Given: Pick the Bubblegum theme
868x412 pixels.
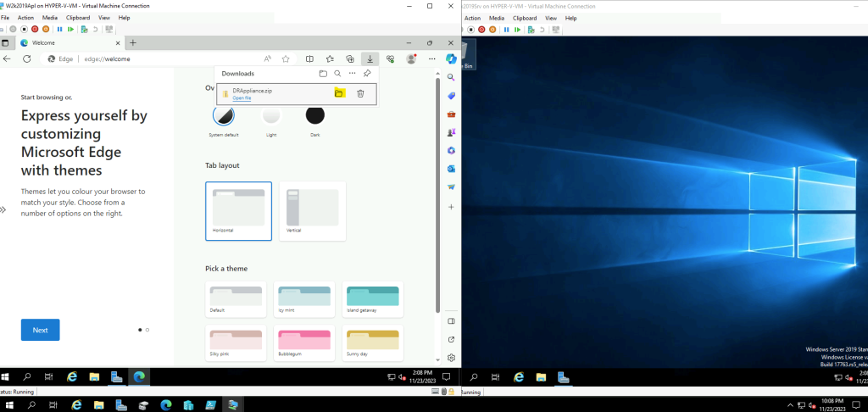Looking at the screenshot, I should point(304,342).
